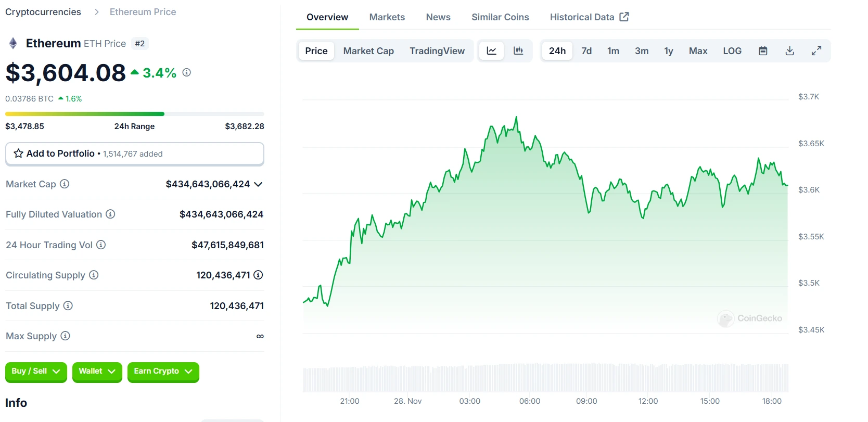Click external link icon beside Historical Data
This screenshot has width=868, height=422.
click(x=624, y=17)
